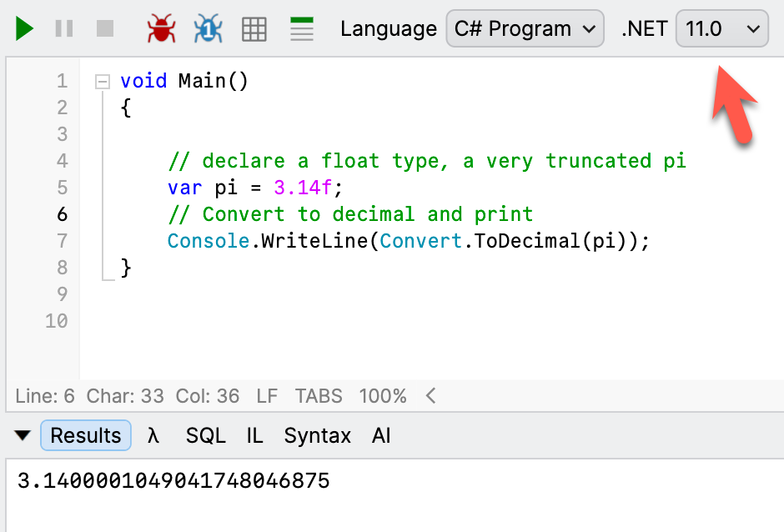Click the red bug debug icon
The height and width of the screenshot is (532, 784).
161,28
